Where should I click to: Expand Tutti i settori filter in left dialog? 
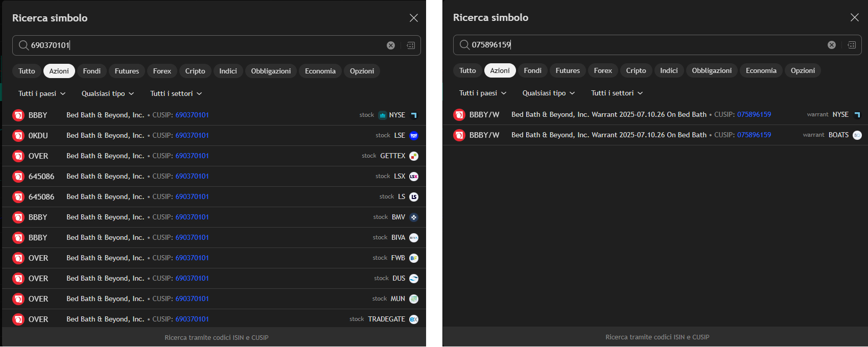tap(176, 93)
